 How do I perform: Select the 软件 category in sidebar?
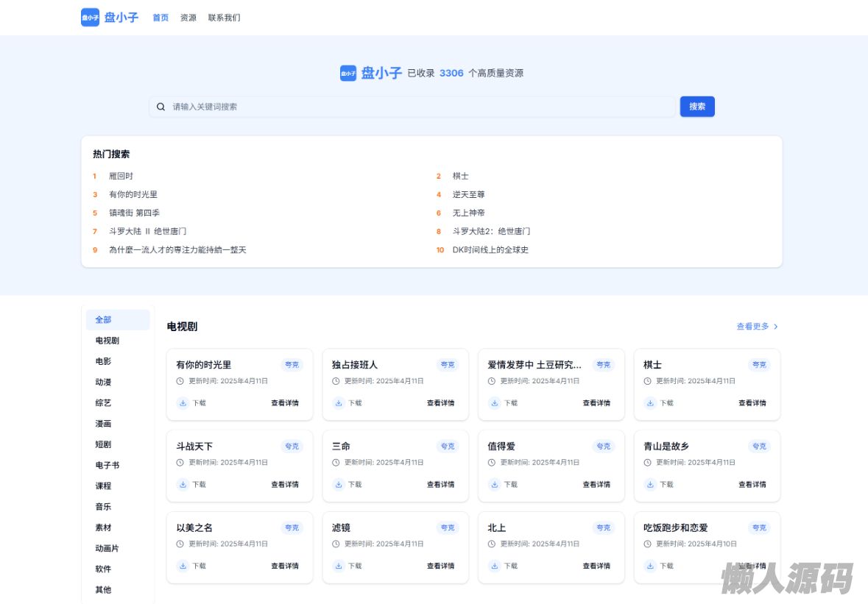[x=118, y=569]
